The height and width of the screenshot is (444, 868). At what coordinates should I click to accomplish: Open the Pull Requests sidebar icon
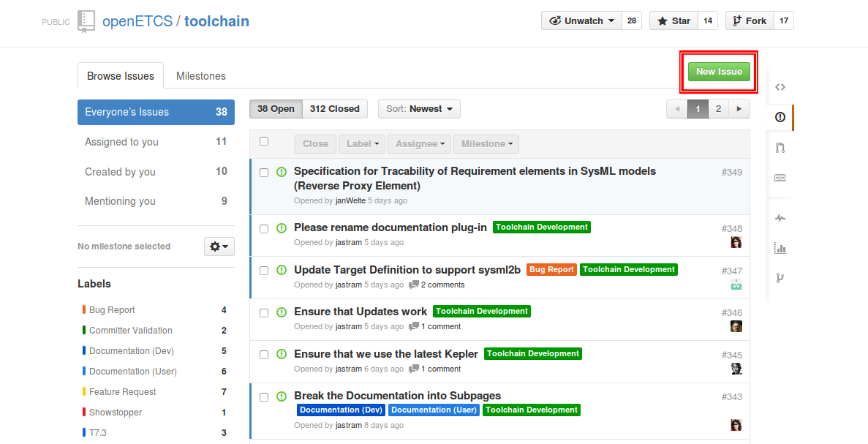click(x=780, y=147)
